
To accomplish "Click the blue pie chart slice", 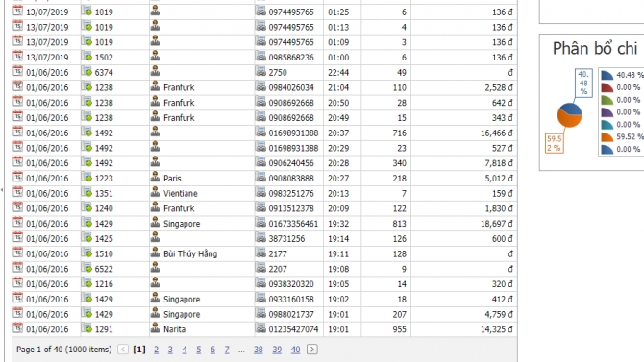I will click(x=572, y=108).
